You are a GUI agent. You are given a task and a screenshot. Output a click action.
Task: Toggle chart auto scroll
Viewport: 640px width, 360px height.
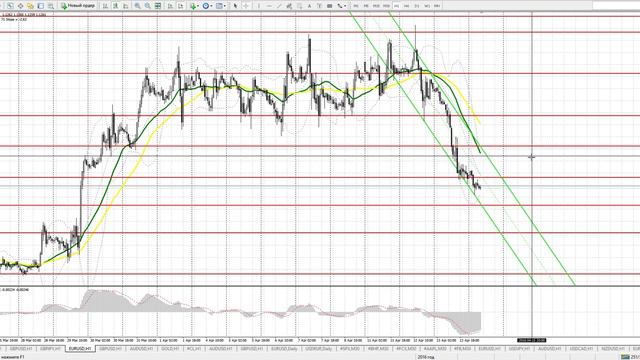pyautogui.click(x=170, y=6)
